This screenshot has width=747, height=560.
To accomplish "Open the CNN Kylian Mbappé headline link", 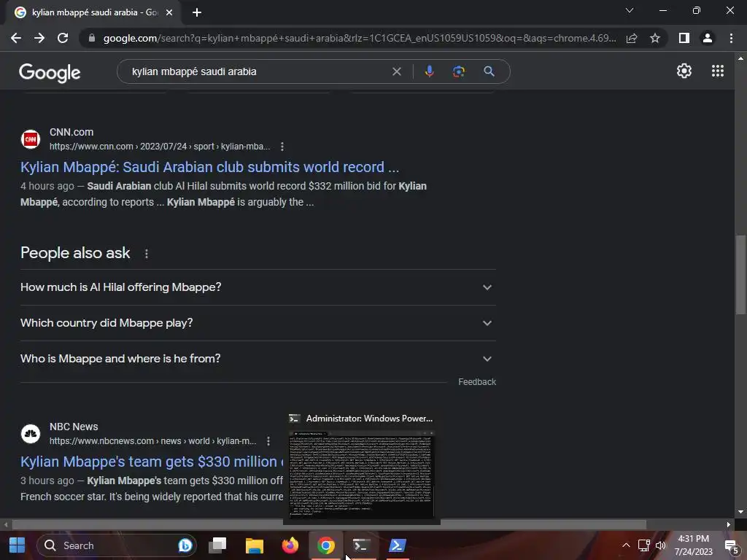I will tap(209, 167).
